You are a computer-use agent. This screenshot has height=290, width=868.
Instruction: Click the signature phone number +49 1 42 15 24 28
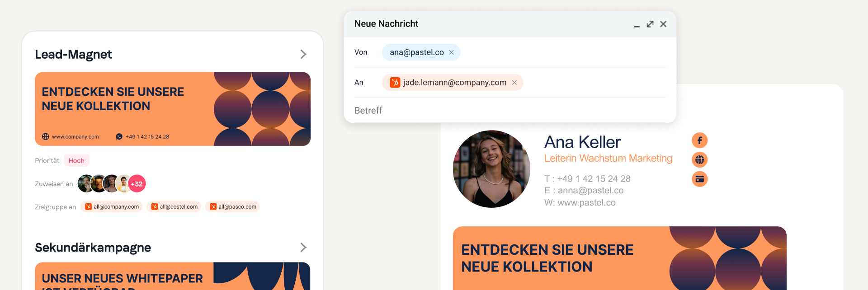pos(594,178)
